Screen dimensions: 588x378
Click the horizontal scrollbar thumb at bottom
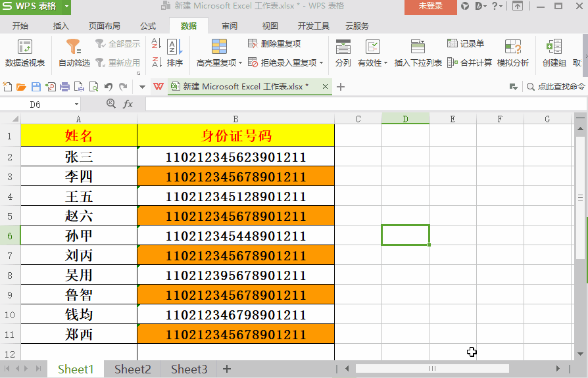click(x=431, y=369)
